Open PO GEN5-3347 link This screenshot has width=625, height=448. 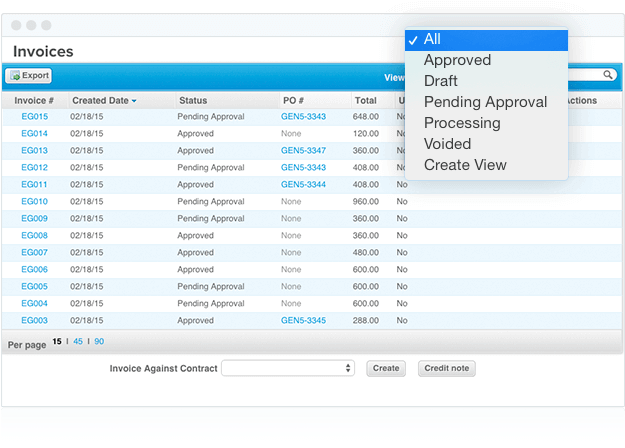303,150
